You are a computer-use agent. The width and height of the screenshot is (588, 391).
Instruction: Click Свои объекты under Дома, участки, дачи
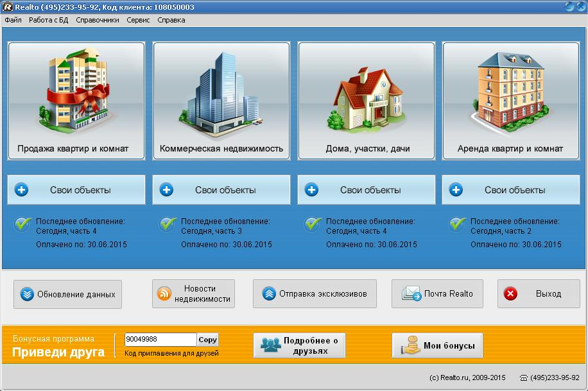367,190
